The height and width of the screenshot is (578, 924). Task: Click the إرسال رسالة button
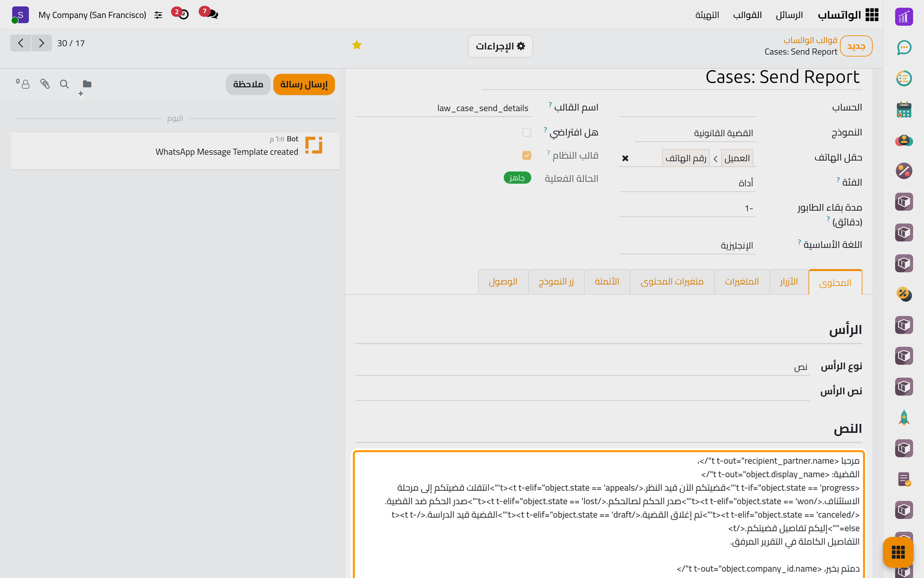[x=304, y=84]
